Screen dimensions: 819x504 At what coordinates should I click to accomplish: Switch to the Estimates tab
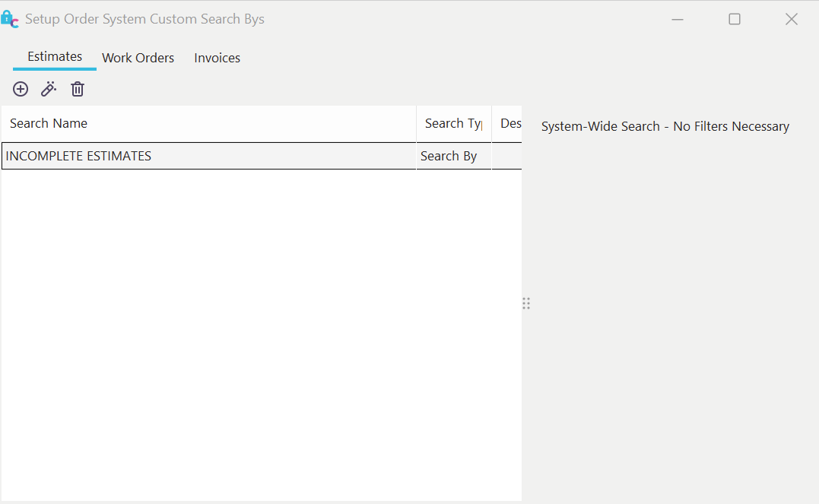click(55, 57)
